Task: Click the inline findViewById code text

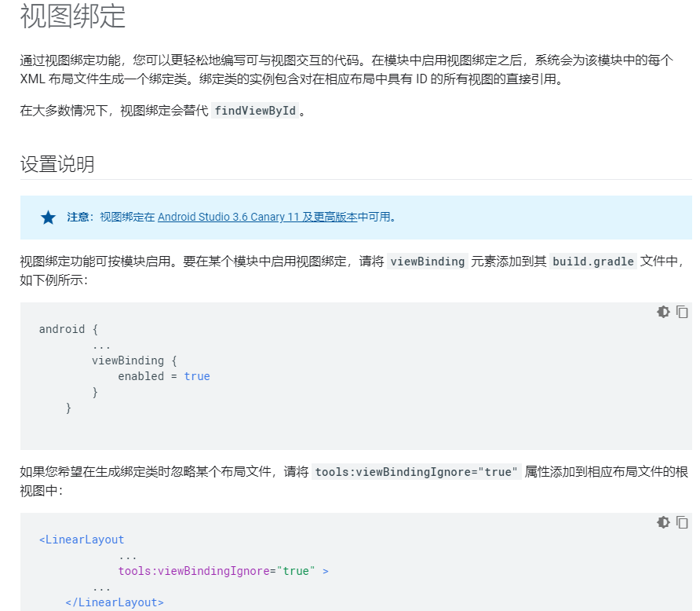Action: (255, 111)
